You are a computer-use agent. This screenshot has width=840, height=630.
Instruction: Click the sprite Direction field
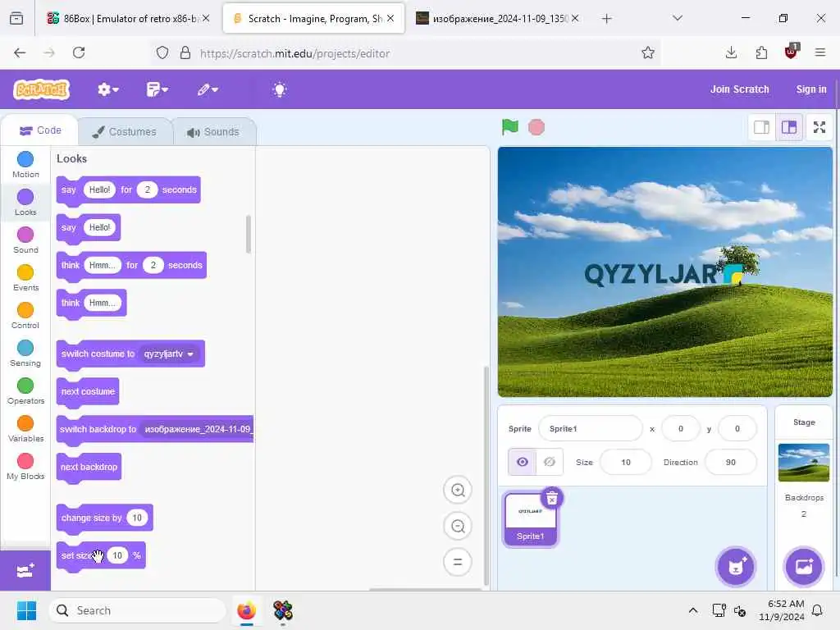point(731,462)
